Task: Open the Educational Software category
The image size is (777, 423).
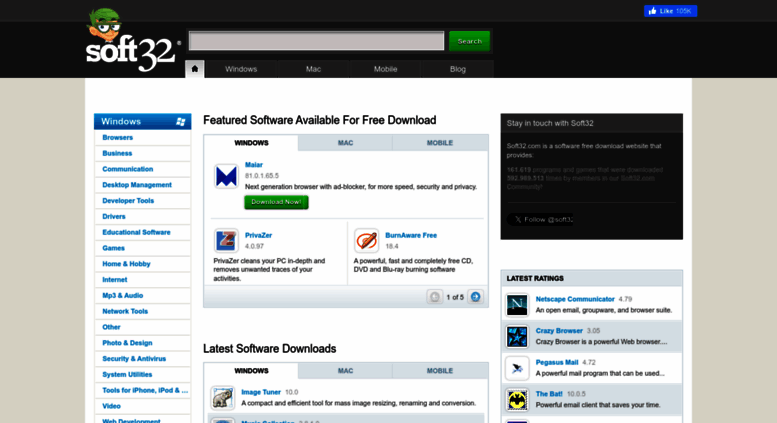Action: 136,232
